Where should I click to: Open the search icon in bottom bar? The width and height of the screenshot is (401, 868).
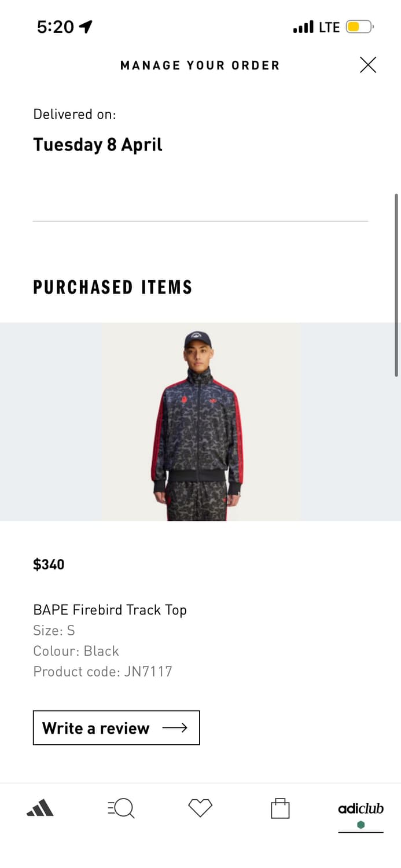point(121,808)
